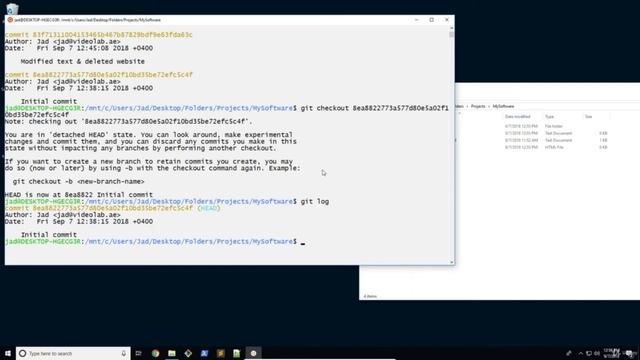
Task: Show hidden system tray icons
Action: 580,353
